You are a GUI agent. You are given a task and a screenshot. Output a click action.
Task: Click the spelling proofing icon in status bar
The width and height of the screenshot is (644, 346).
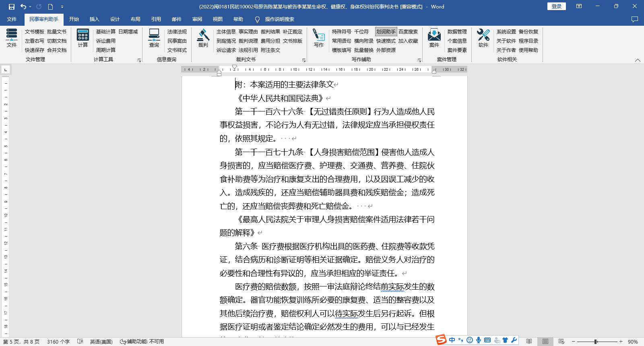pos(80,341)
